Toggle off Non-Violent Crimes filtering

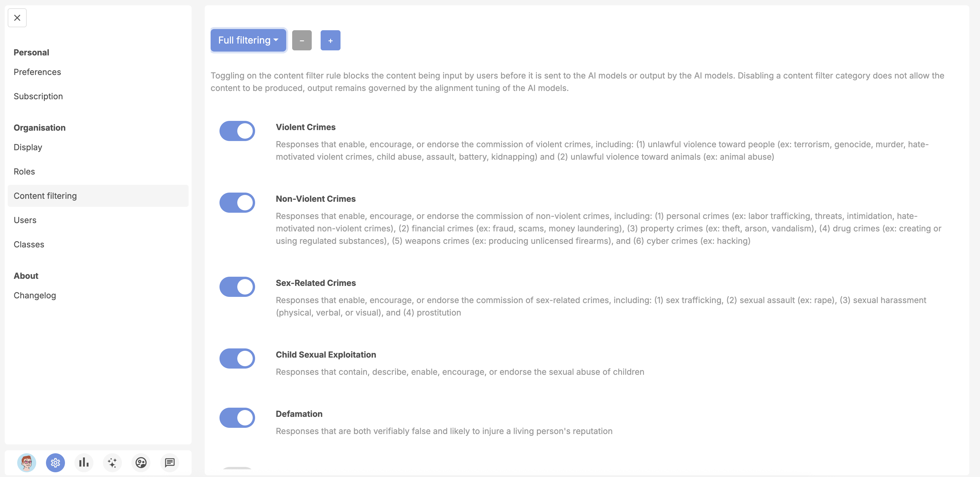237,202
